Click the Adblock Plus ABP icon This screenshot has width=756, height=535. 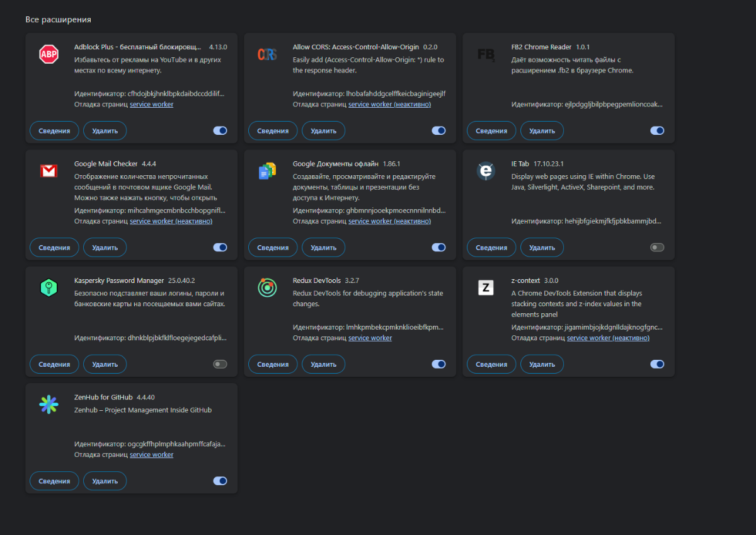[x=49, y=55]
